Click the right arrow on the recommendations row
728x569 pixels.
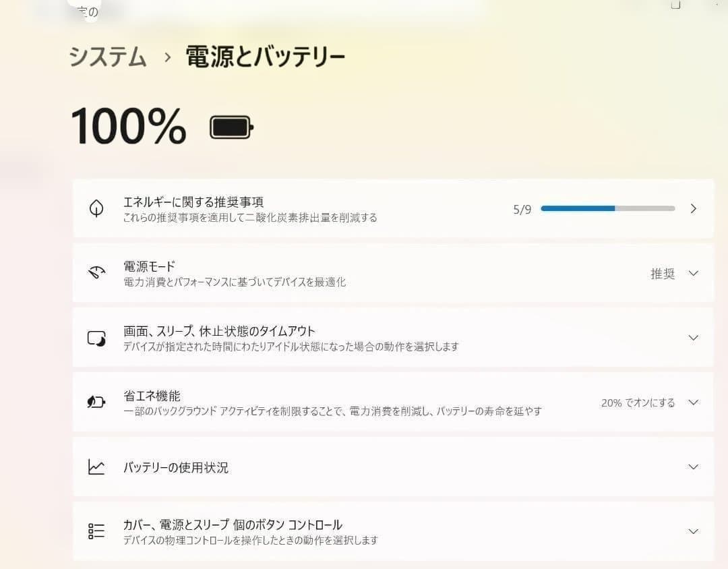[693, 208]
